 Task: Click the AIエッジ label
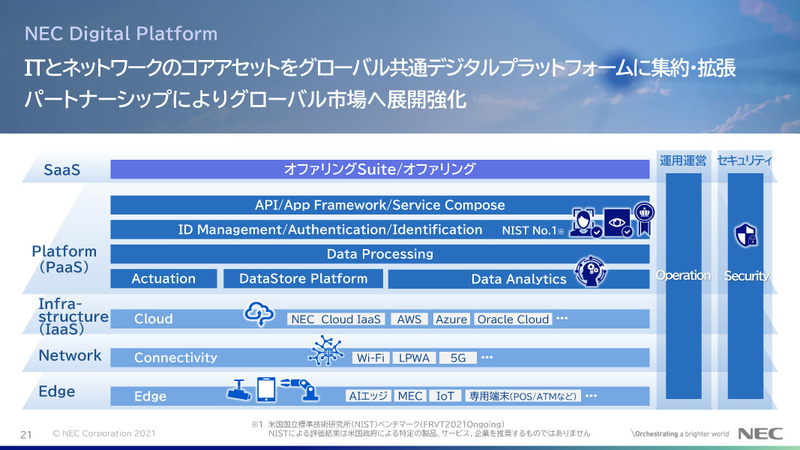tap(368, 396)
